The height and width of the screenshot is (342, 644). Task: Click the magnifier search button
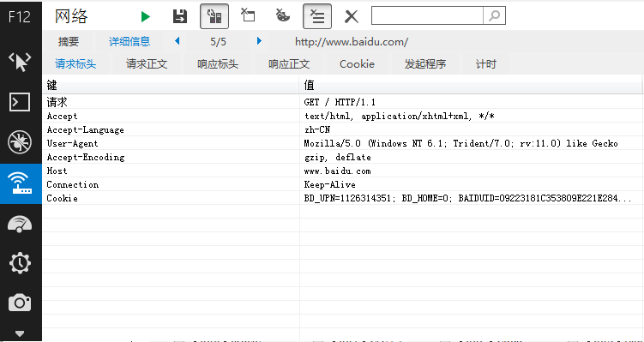pos(494,15)
